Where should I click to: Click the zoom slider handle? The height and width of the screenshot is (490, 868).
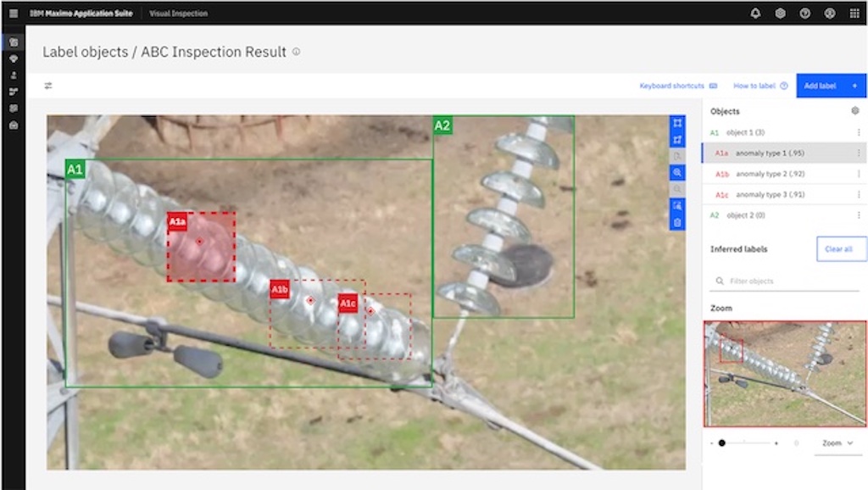coord(721,443)
